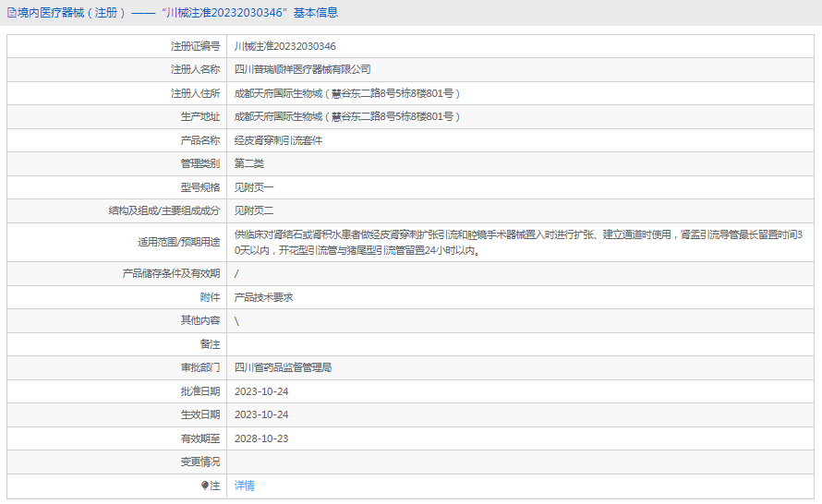Click the 批准日期 label
Viewport: 822px width, 504px height.
click(200, 391)
